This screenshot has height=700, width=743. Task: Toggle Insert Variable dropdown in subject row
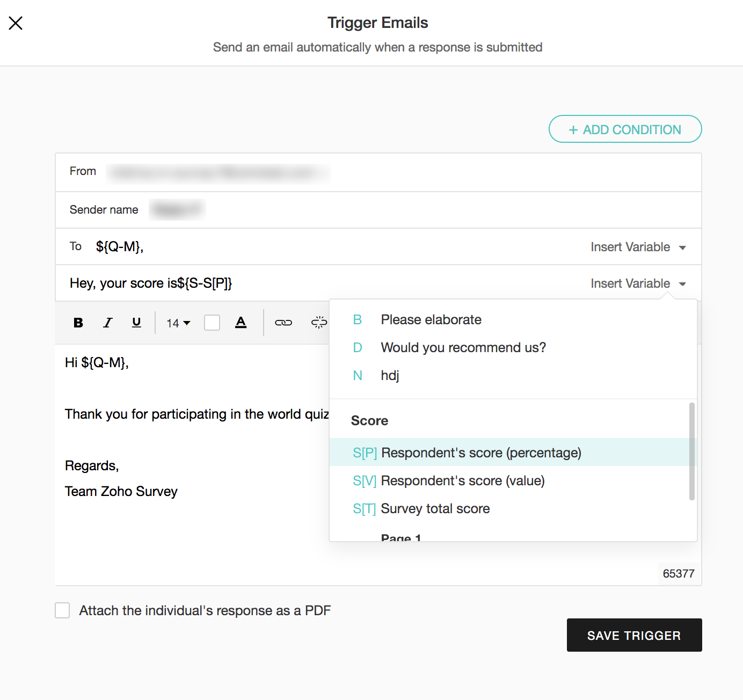click(x=638, y=283)
